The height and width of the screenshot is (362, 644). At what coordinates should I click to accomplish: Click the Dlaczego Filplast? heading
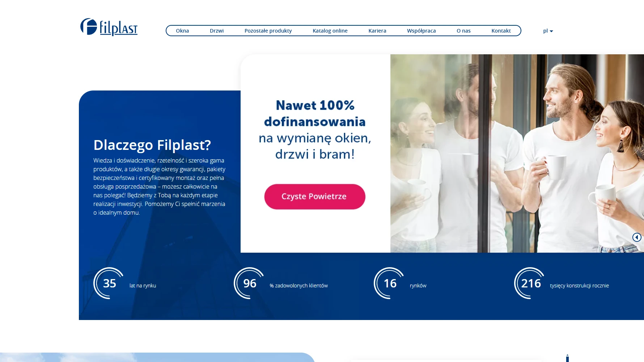click(x=152, y=145)
